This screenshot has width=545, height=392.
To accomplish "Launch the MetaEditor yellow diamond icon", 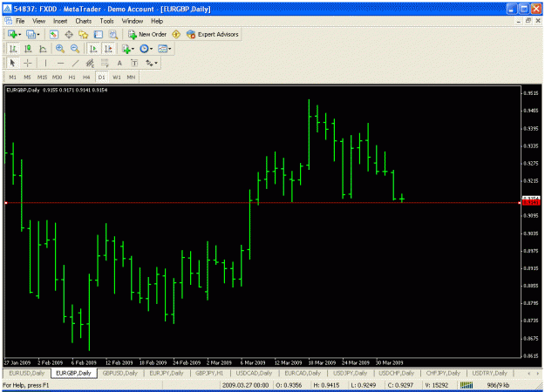I will 176,34.
